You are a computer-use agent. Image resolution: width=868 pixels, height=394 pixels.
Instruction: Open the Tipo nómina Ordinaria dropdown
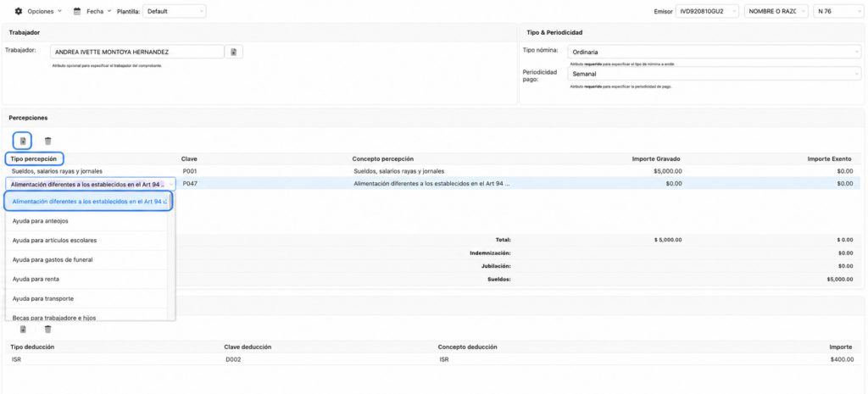(x=714, y=52)
